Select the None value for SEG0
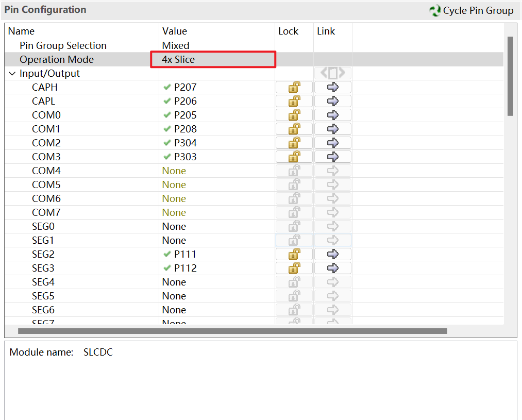The height and width of the screenshot is (420, 522). [174, 227]
